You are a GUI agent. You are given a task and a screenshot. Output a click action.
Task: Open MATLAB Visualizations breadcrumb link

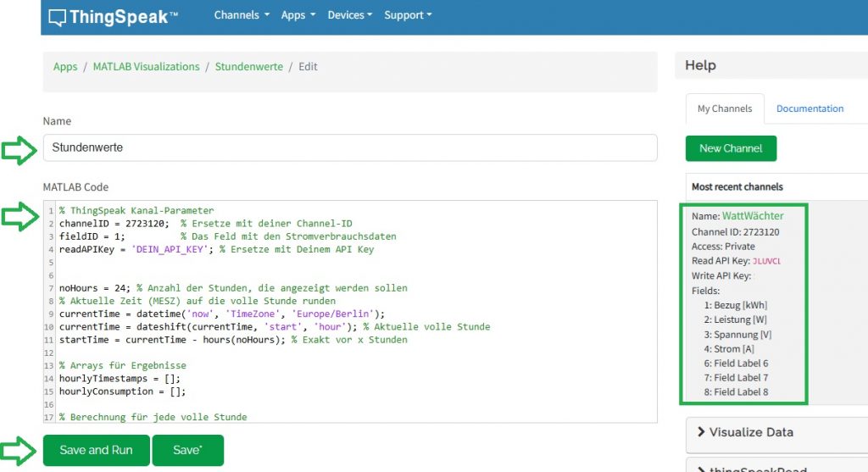click(x=146, y=67)
